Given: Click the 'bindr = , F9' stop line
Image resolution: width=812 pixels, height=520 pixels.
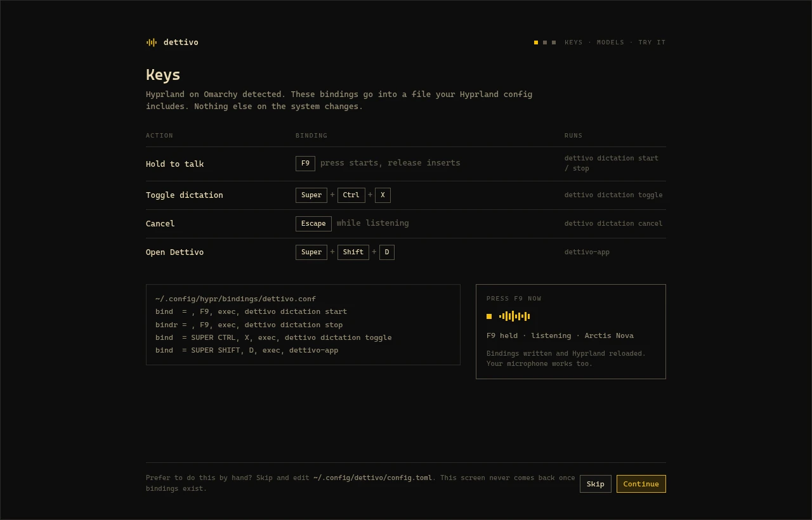Looking at the screenshot, I should click(x=249, y=325).
